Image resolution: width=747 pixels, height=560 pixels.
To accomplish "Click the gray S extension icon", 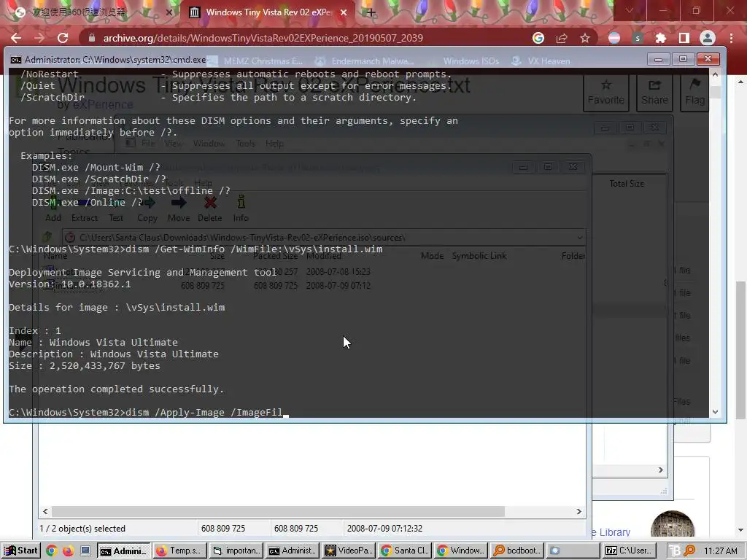I will [x=638, y=38].
